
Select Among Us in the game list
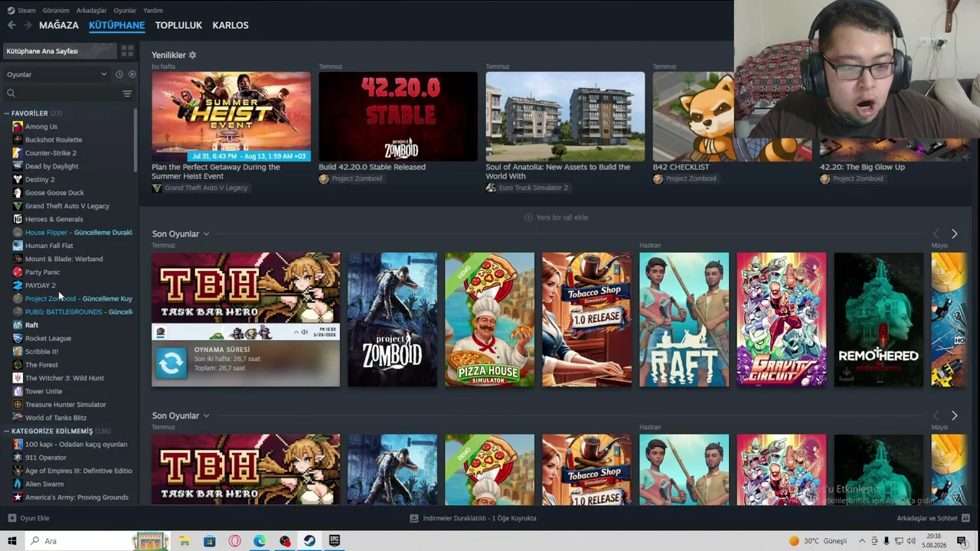[x=41, y=126]
